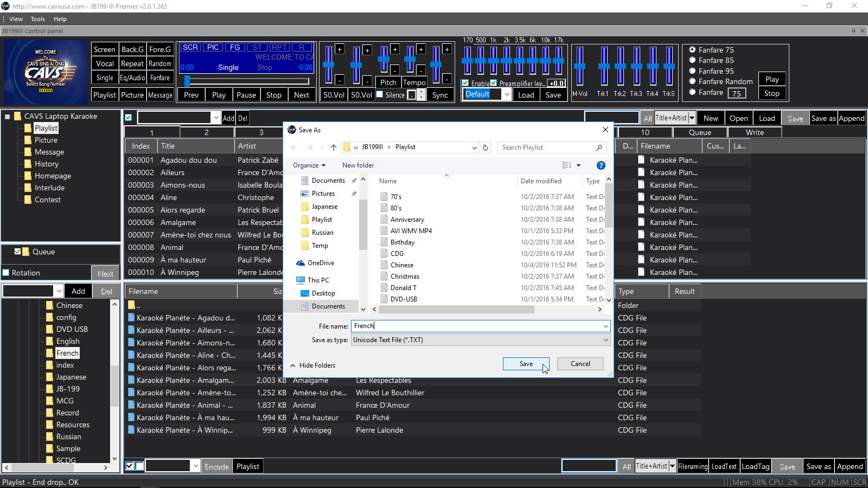
Task: Increase Silence stepper value
Action: point(421,92)
